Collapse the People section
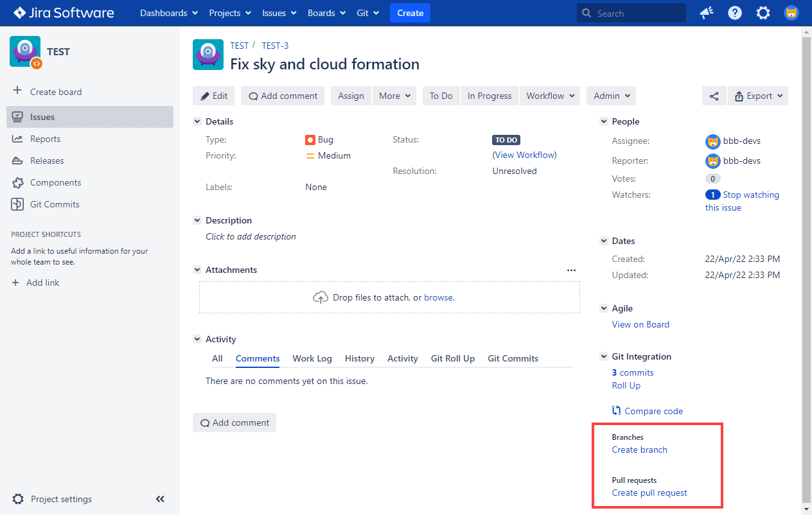The width and height of the screenshot is (812, 515). tap(604, 121)
